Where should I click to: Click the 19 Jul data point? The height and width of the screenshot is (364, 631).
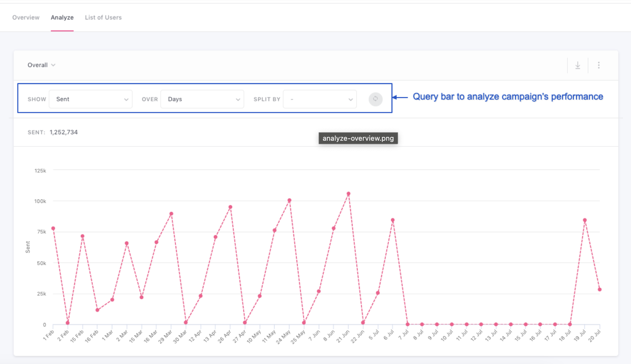tap(585, 220)
